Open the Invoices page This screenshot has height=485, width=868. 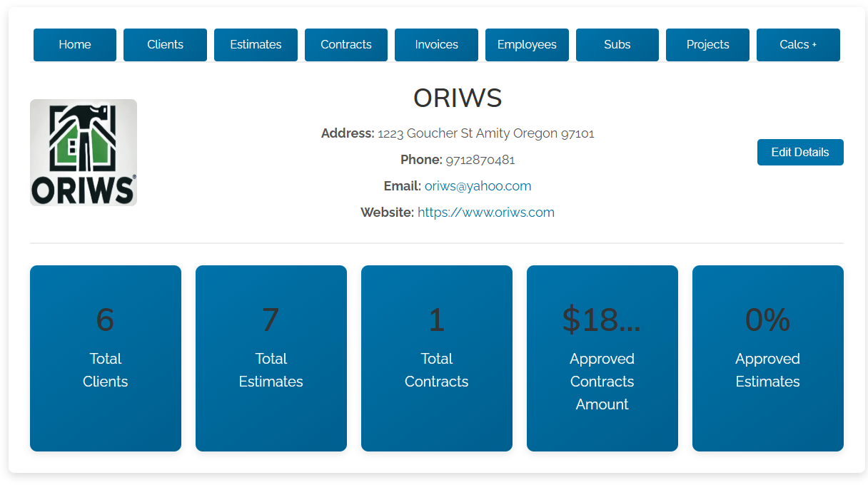pos(436,45)
